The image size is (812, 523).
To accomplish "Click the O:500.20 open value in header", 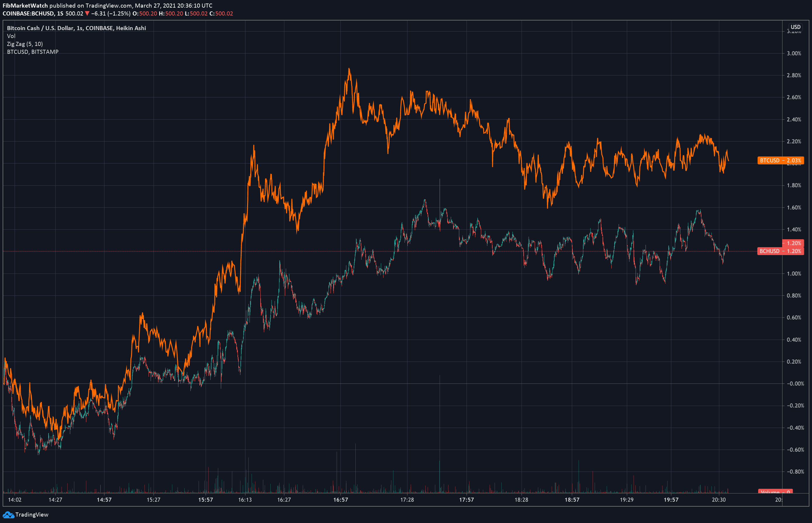I will pyautogui.click(x=145, y=13).
